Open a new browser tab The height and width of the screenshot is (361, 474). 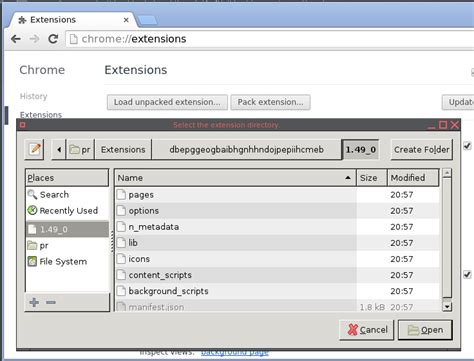click(x=147, y=21)
